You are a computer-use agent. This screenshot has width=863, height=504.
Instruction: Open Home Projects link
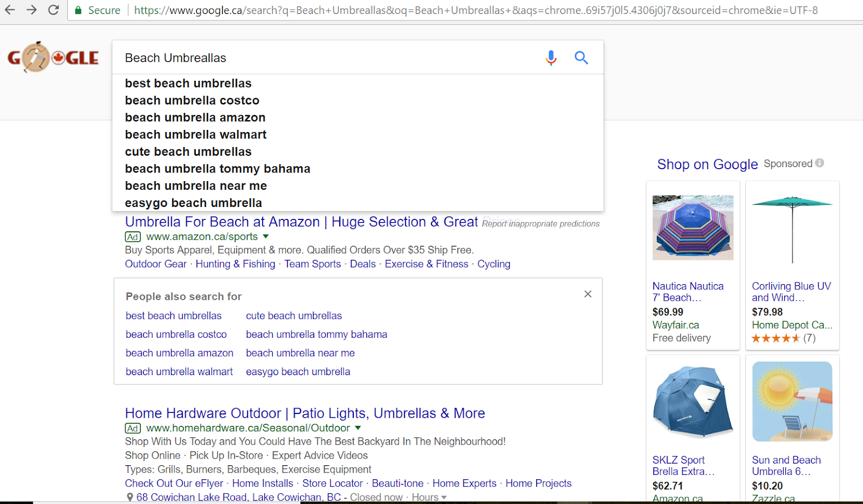[538, 484]
